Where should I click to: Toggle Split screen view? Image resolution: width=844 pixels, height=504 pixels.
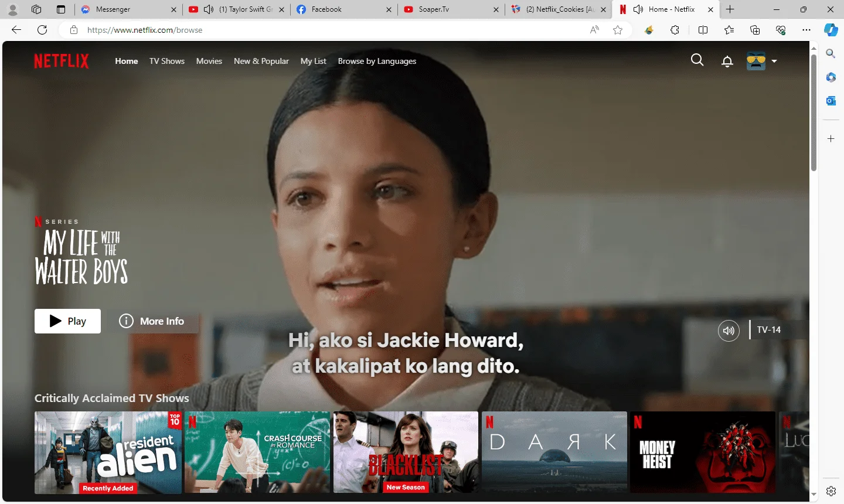click(x=703, y=30)
